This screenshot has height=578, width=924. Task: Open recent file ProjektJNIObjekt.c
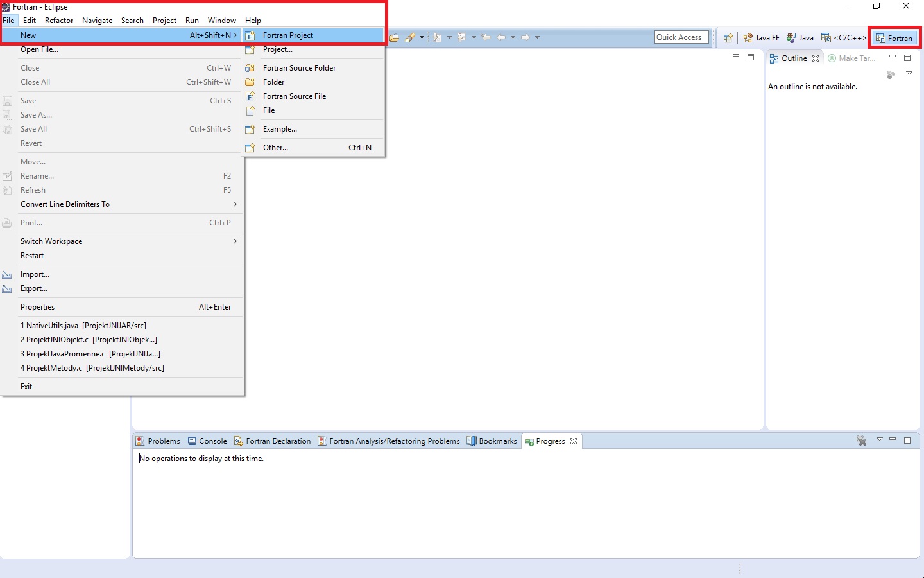point(122,340)
